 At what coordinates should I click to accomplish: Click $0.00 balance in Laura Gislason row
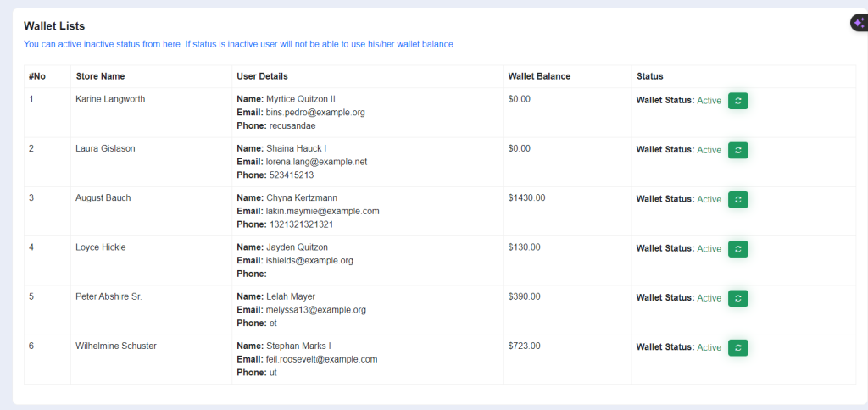pyautogui.click(x=520, y=148)
